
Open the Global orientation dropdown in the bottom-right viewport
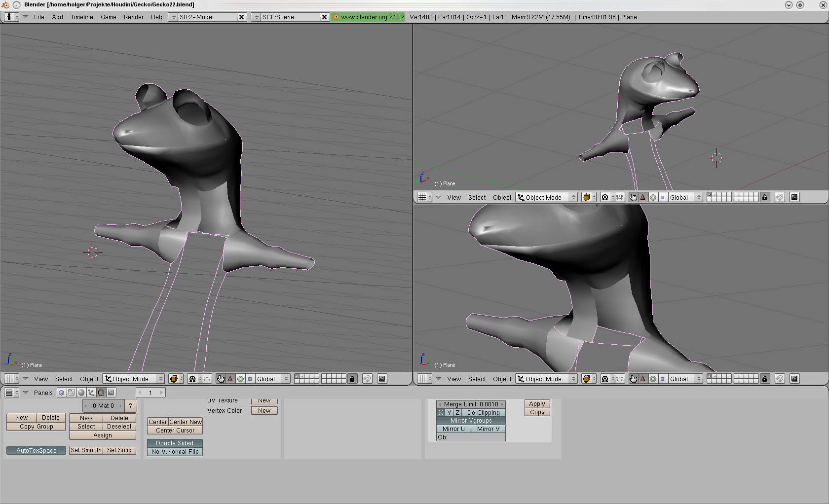click(x=685, y=379)
